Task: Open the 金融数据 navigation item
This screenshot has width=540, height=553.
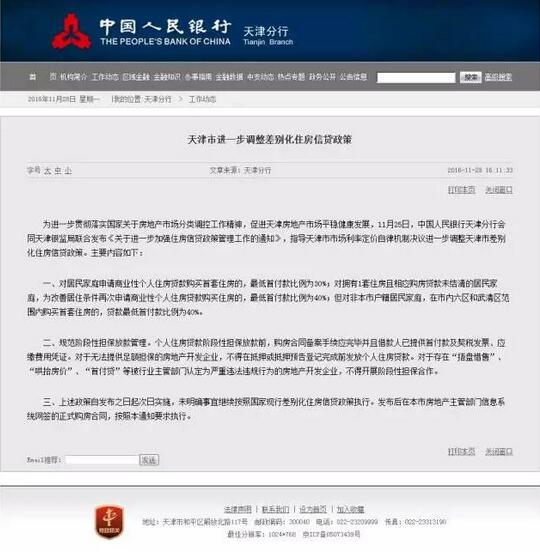Action: (x=229, y=77)
